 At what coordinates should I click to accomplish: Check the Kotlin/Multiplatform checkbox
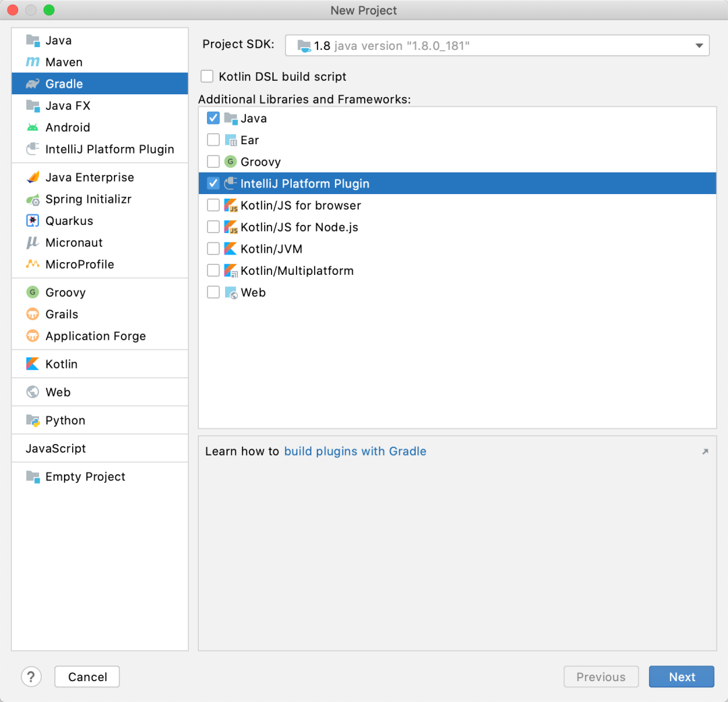tap(213, 271)
